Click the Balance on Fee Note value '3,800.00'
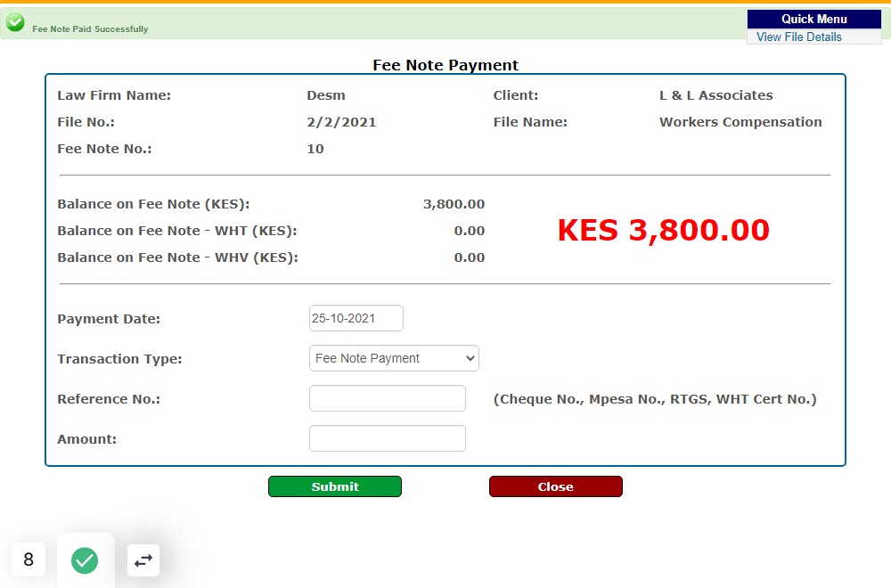This screenshot has width=891, height=588. [454, 204]
